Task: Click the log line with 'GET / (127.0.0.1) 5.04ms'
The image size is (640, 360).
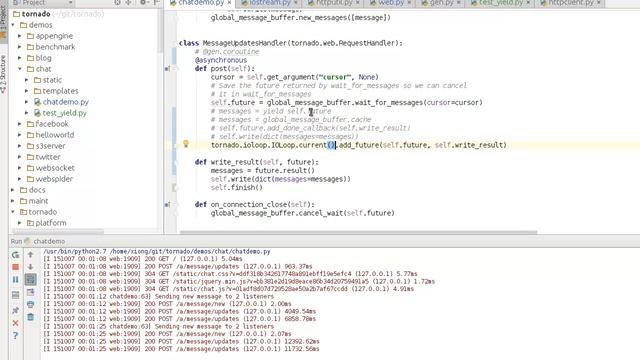Action: pos(143,259)
